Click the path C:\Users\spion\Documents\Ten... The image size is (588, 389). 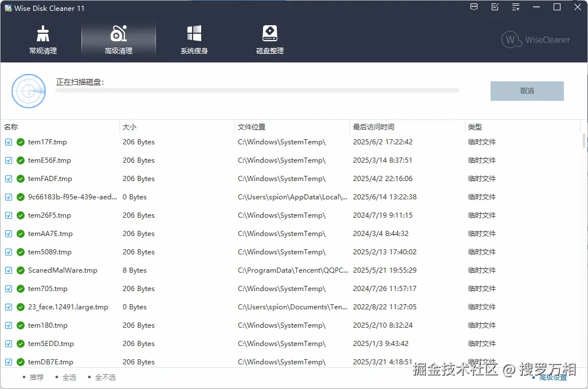pyautogui.click(x=292, y=307)
